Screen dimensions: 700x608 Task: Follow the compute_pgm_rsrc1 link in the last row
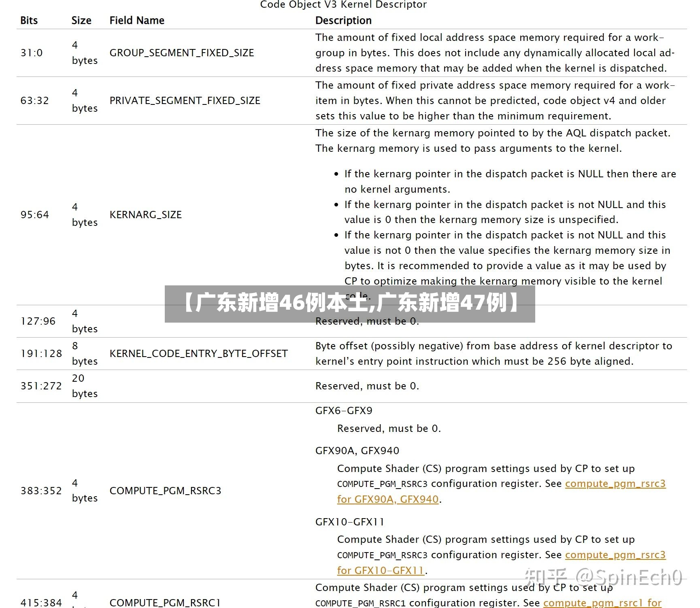pyautogui.click(x=602, y=603)
